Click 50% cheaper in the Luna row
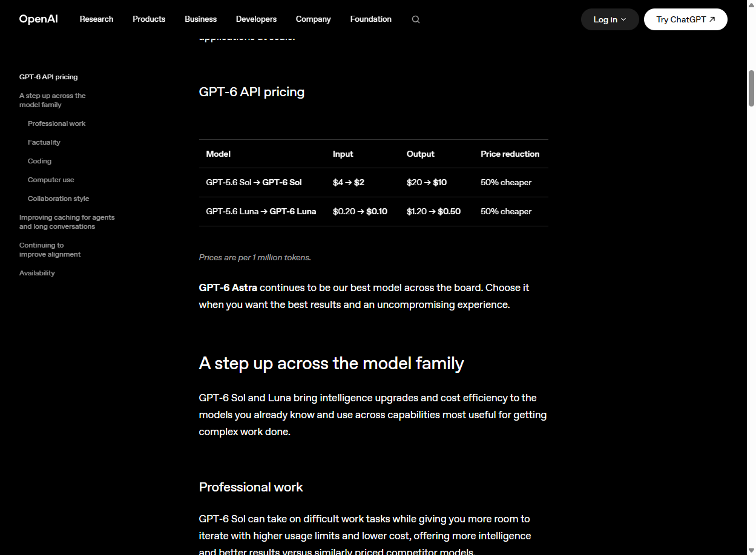The width and height of the screenshot is (756, 555). click(x=506, y=211)
